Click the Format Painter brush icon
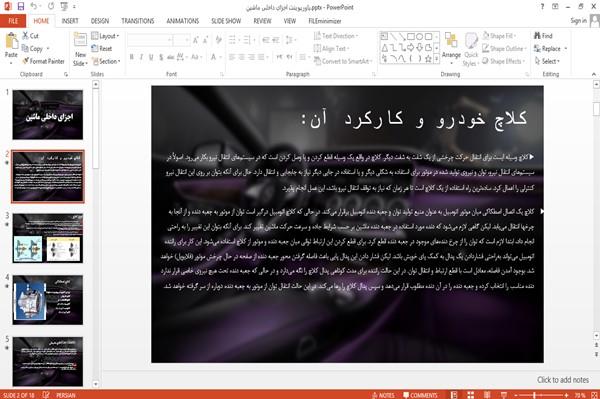Image resolution: width=600 pixels, height=399 pixels. point(25,61)
